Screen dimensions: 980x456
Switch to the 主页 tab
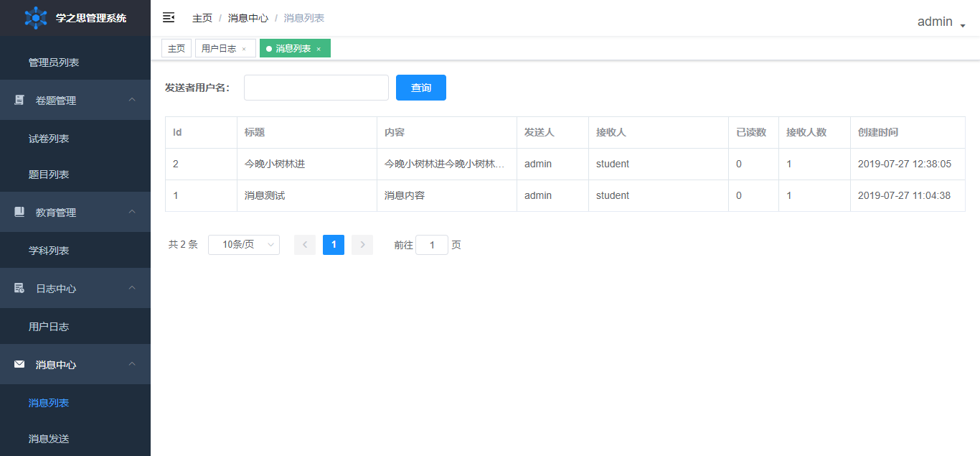tap(176, 49)
